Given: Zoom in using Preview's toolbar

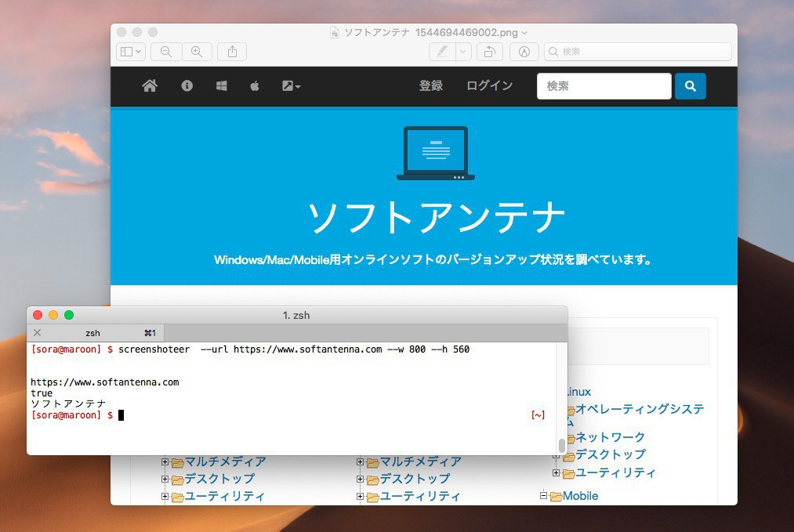Looking at the screenshot, I should (x=197, y=52).
